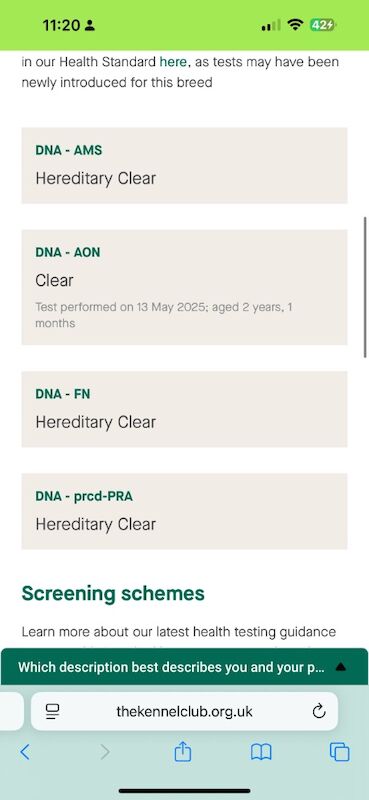Select the DNA - AMS result card

pyautogui.click(x=184, y=165)
